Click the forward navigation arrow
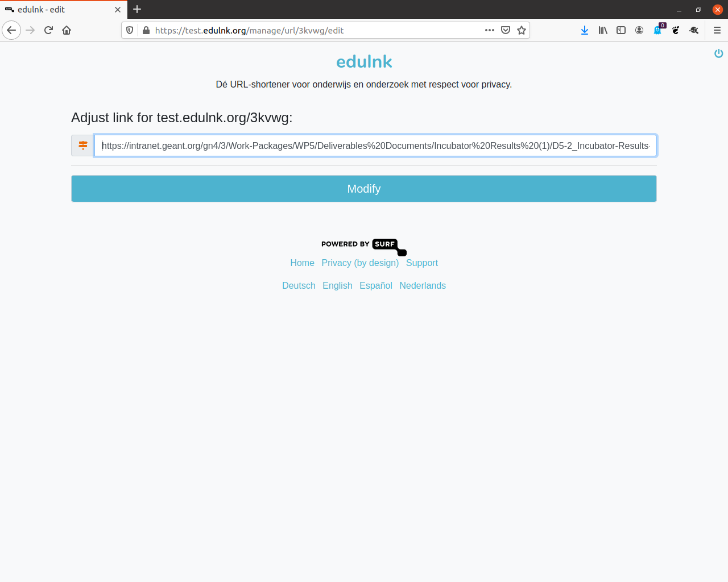Screen dimensions: 728x582 pyautogui.click(x=30, y=30)
